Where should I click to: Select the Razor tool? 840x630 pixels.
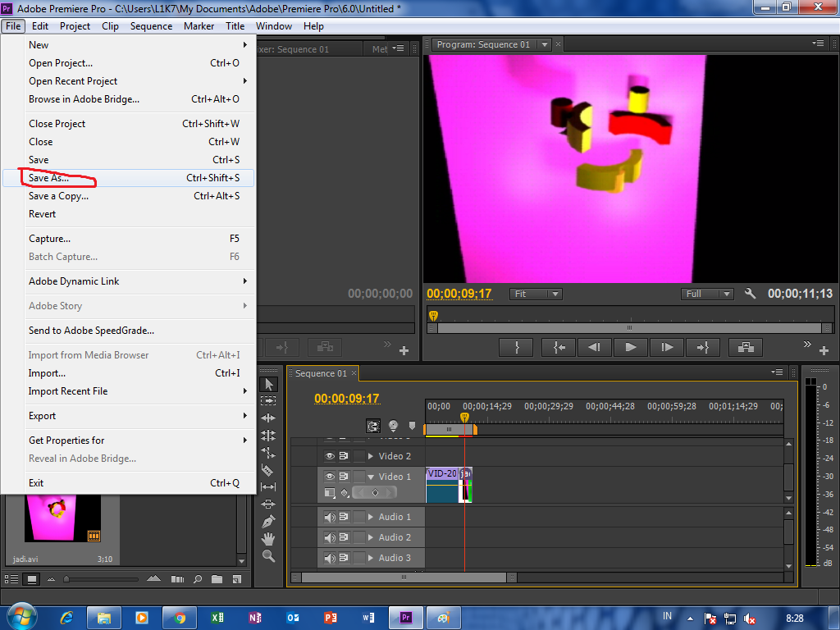[269, 470]
